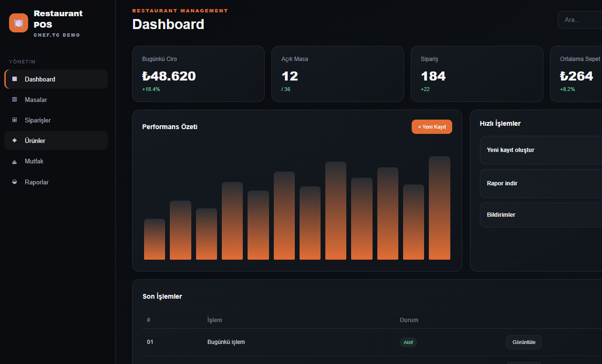
Task: Click the + Yeni Kayıt button
Action: pyautogui.click(x=432, y=127)
